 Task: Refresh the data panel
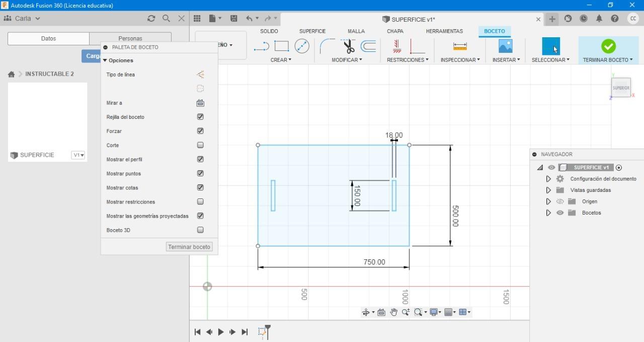click(151, 18)
